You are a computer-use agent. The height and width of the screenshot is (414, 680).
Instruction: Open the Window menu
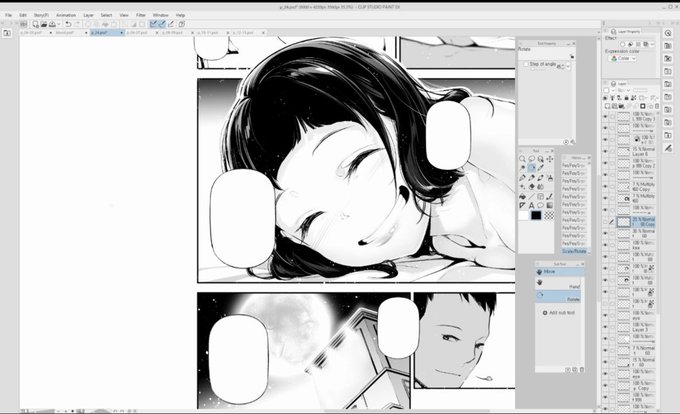point(160,15)
